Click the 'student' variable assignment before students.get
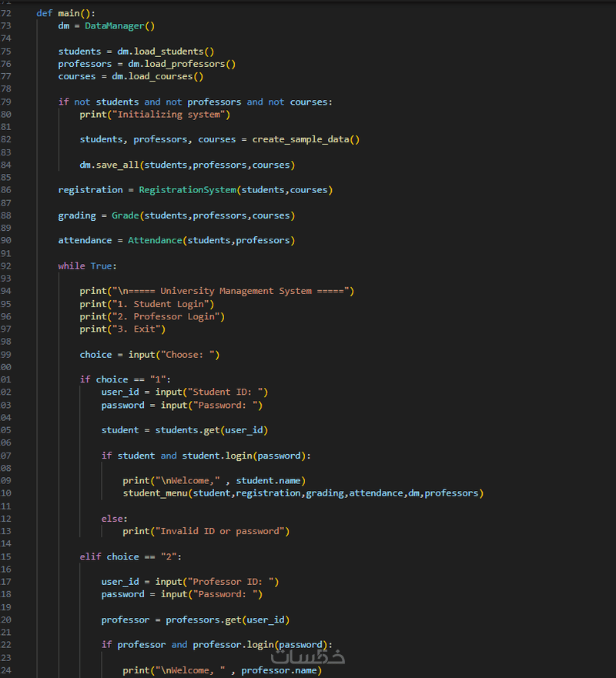616x678 pixels. coord(120,430)
